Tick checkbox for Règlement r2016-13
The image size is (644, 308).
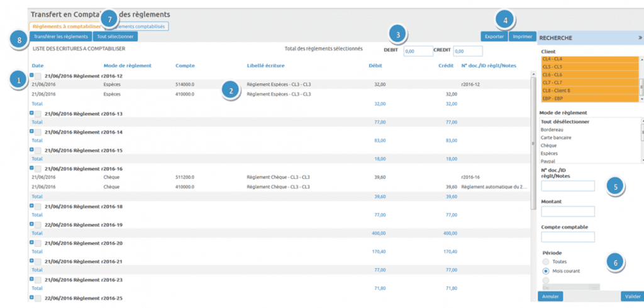38,114
